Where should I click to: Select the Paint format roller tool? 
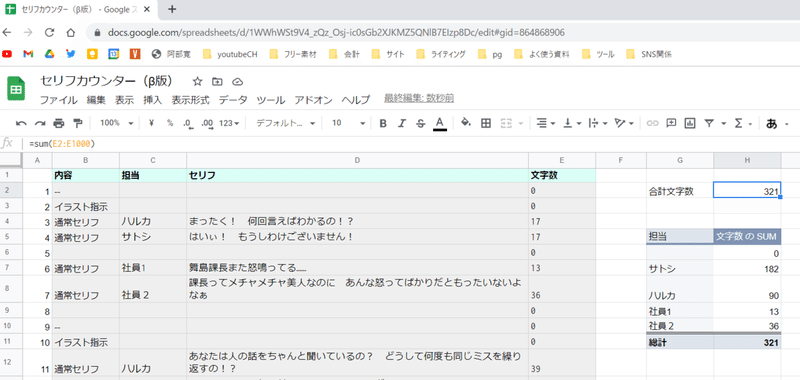pyautogui.click(x=78, y=123)
